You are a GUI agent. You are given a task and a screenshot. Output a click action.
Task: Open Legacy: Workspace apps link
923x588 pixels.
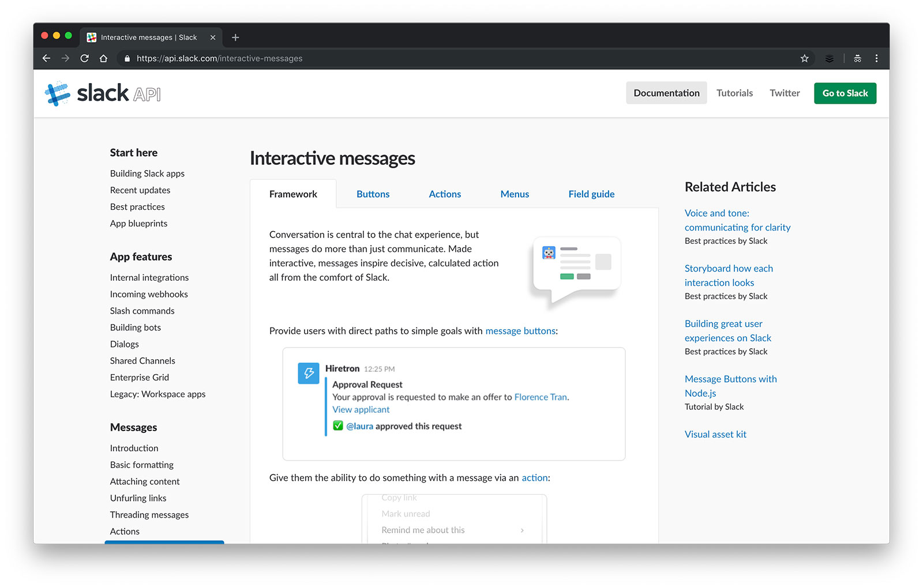157,394
